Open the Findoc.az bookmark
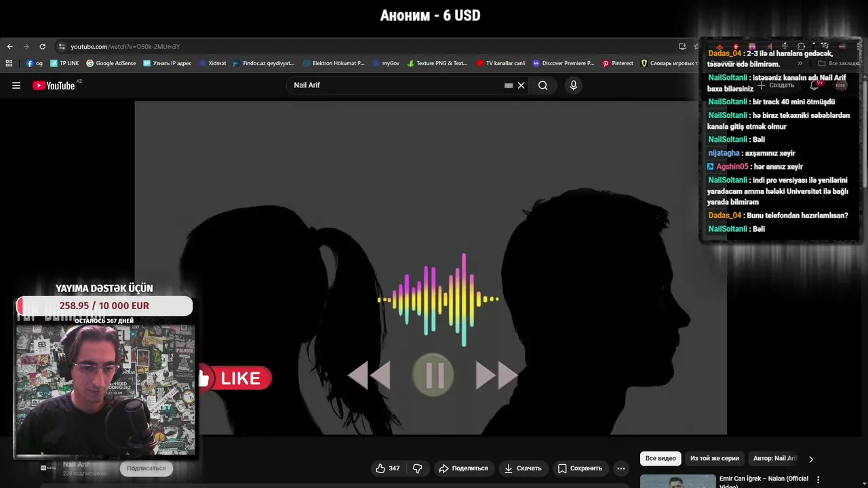The height and width of the screenshot is (488, 868). tap(264, 63)
